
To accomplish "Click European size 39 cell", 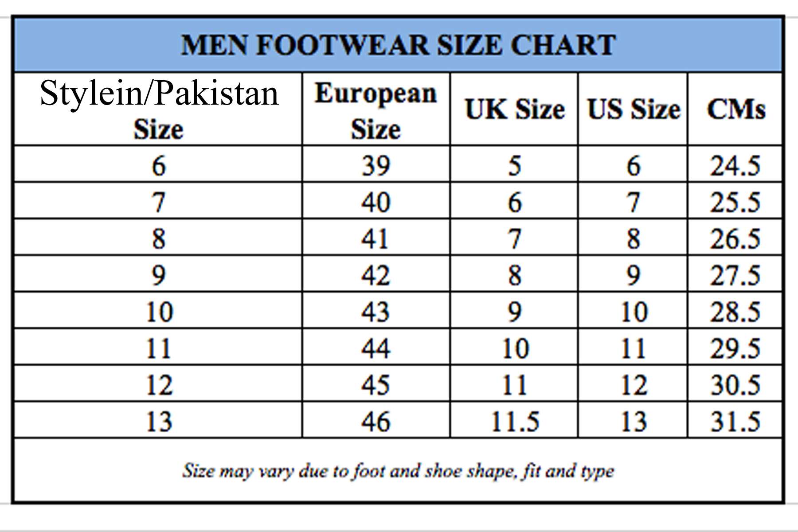I will [376, 165].
